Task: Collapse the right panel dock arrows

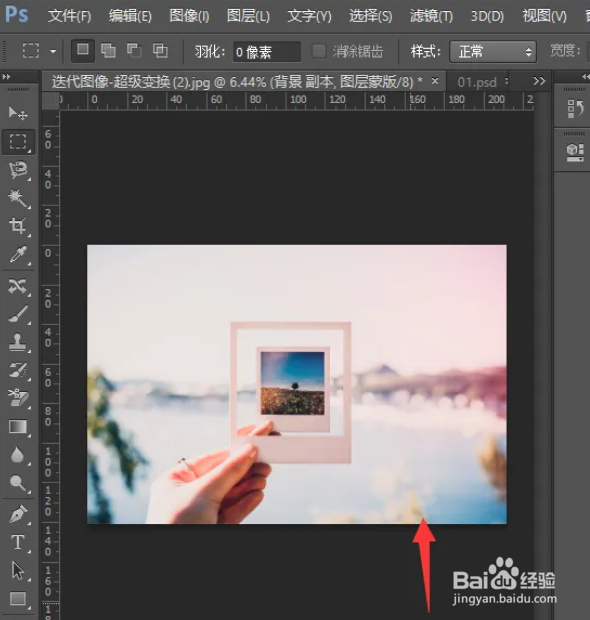Action: (585, 77)
